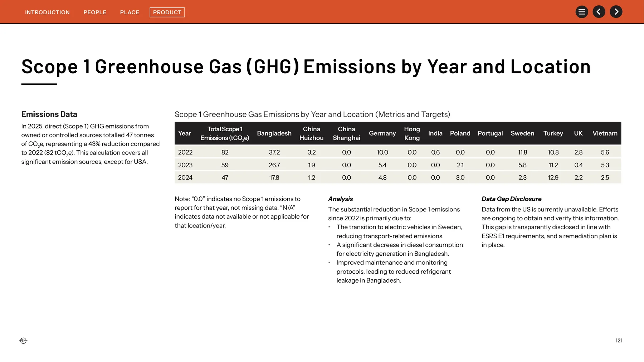Viewport: 644px width, 362px height.
Task: Click the "Emissions Data" heading
Action: point(49,114)
